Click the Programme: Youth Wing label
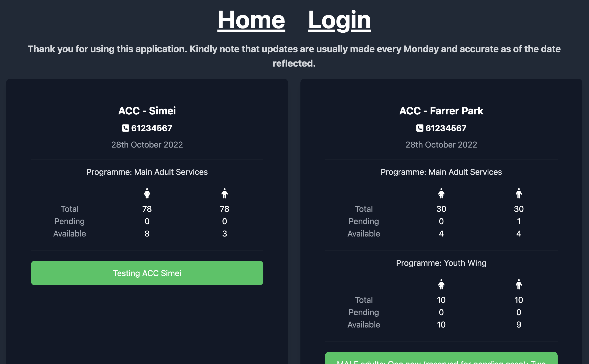This screenshot has height=364, width=589. coord(441,263)
